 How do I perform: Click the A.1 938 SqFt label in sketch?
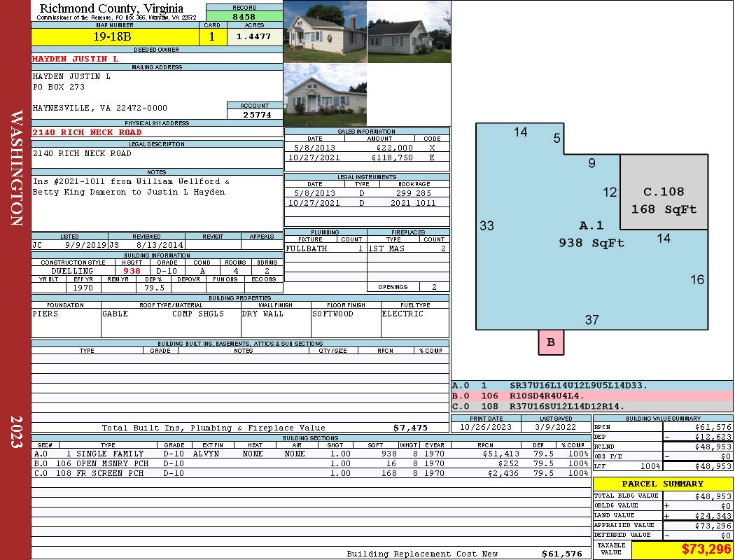point(591,234)
